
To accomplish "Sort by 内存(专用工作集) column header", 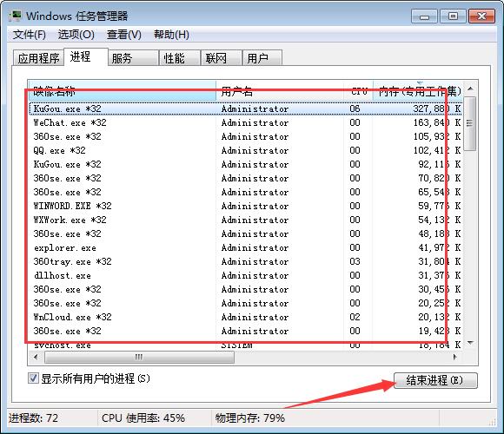I will 418,91.
